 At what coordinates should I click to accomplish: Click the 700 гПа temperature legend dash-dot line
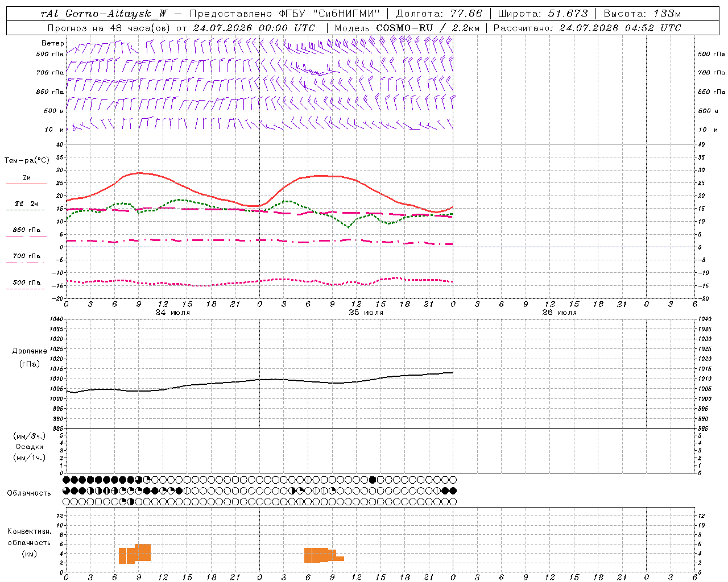point(25,263)
